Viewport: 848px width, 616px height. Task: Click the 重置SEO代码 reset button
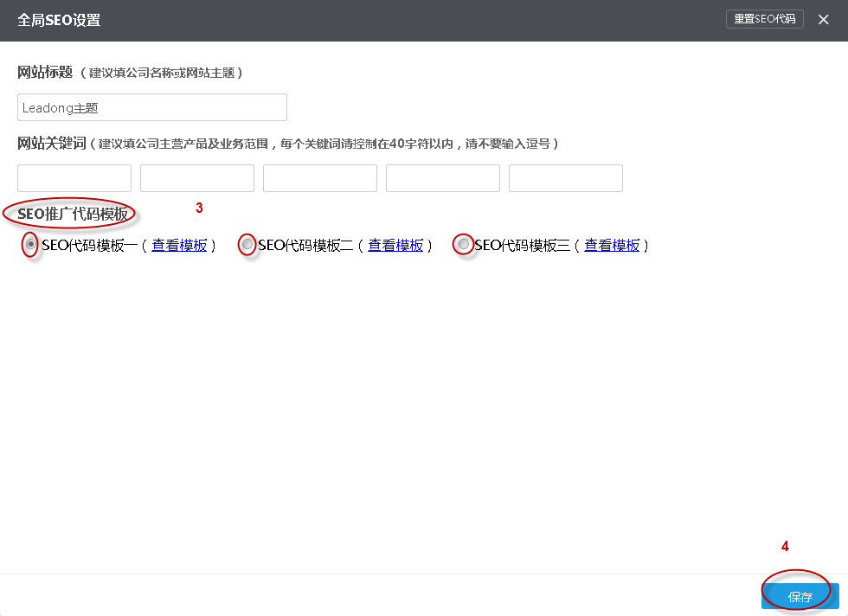(764, 18)
